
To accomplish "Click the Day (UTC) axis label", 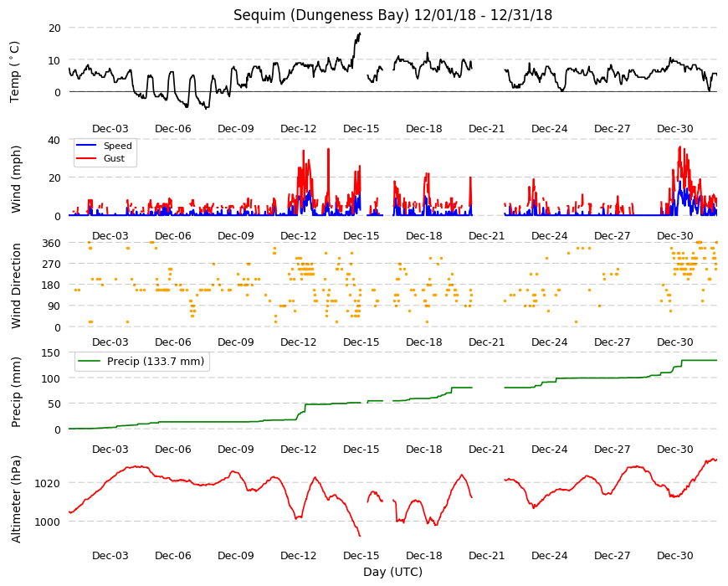I will (392, 572).
